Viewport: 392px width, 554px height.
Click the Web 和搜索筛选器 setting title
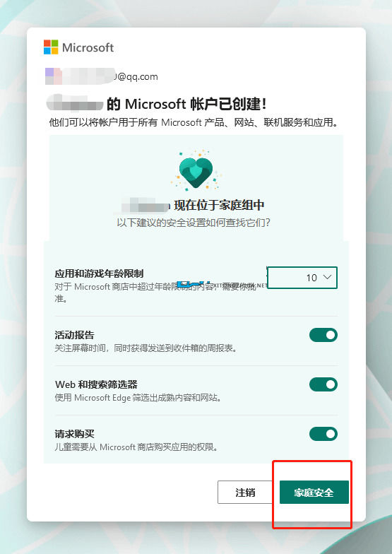[x=96, y=384]
